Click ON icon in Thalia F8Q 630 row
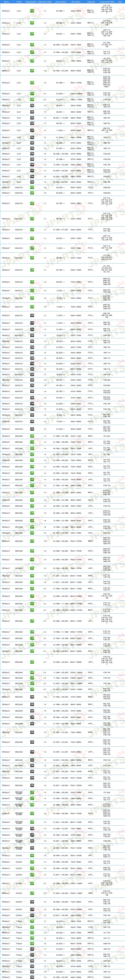The image size is (125, 980). 32,977
